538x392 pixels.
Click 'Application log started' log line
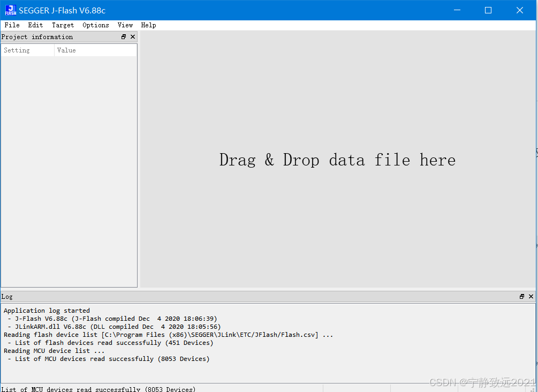click(47, 311)
